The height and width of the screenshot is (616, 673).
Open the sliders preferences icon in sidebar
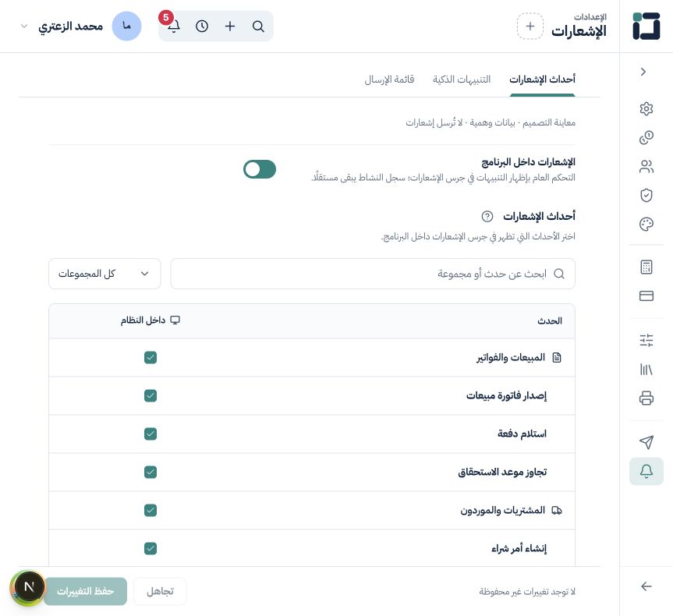coord(646,340)
